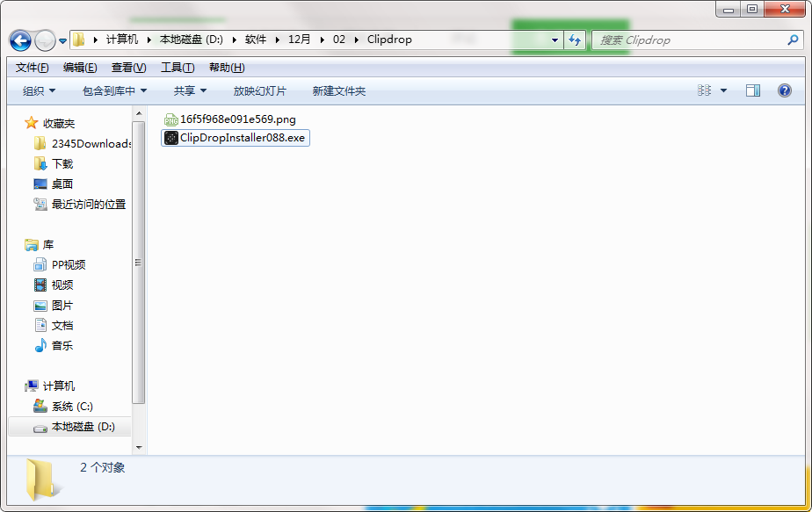Open 2345Downloads in favorites
The width and height of the screenshot is (812, 512).
click(91, 143)
